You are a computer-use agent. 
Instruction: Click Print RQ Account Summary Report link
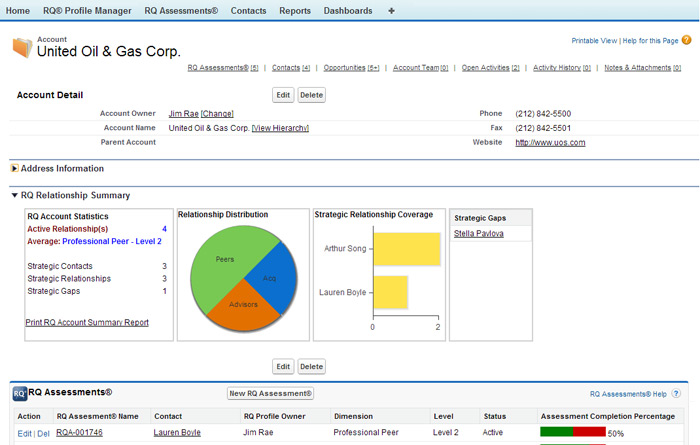point(87,322)
